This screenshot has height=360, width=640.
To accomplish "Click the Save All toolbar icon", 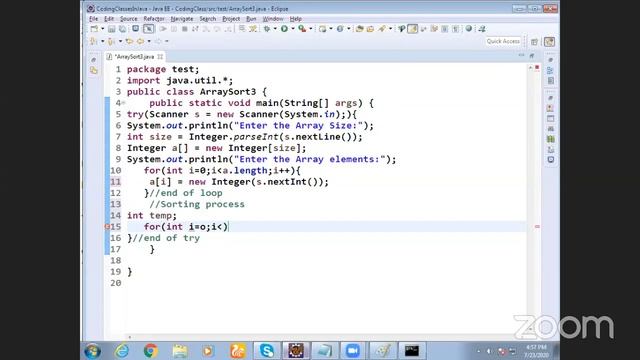I will point(122,29).
